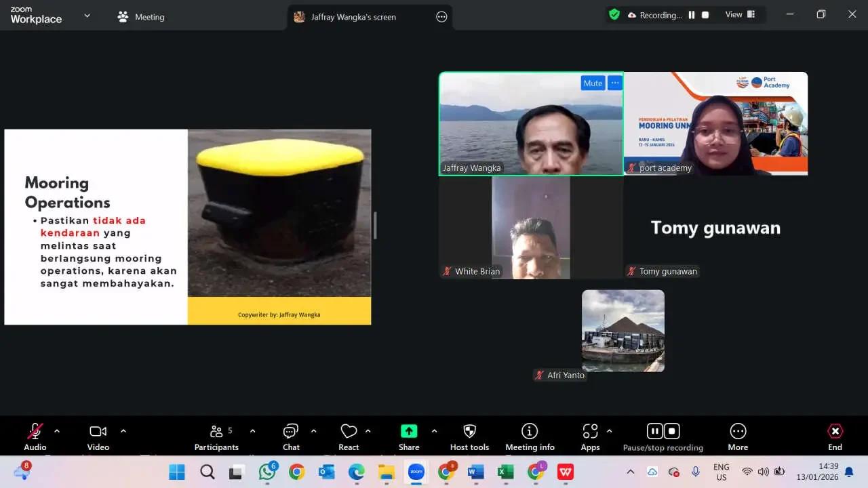This screenshot has height=488, width=868.
Task: Open the Chat panel
Action: pos(291,436)
